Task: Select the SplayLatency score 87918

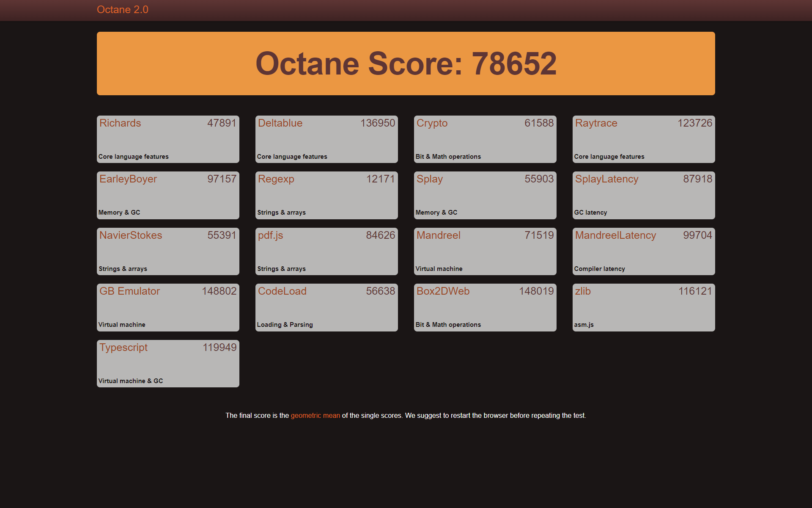Action: click(697, 179)
